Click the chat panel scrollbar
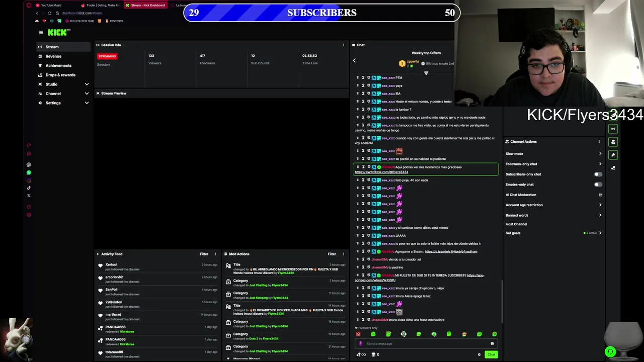The image size is (644, 362). pos(502,302)
